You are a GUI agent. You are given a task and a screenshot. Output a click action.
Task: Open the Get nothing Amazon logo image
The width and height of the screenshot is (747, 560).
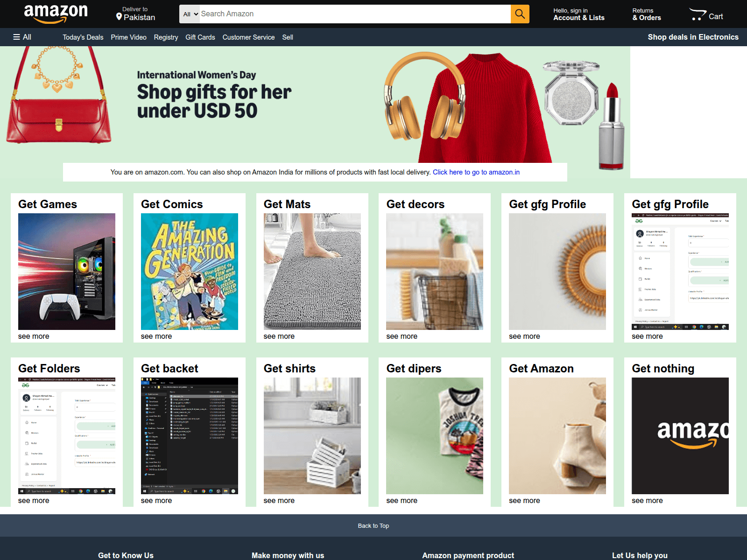pos(680,436)
